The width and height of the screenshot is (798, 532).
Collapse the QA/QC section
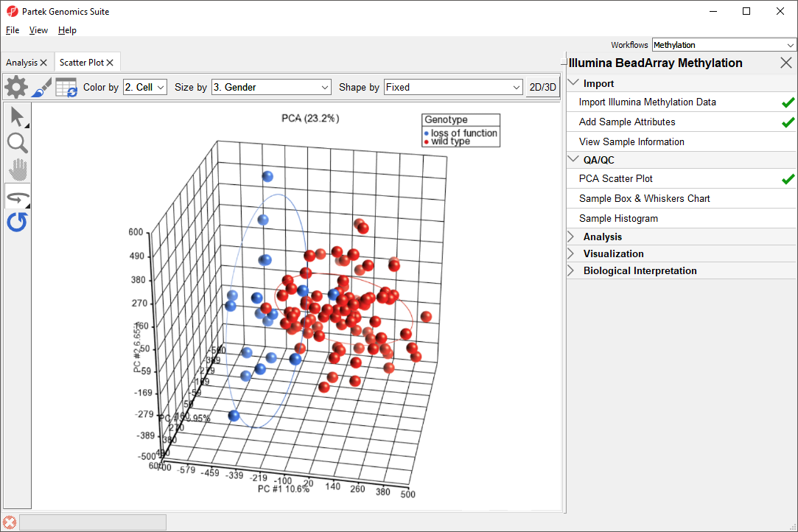tap(573, 159)
